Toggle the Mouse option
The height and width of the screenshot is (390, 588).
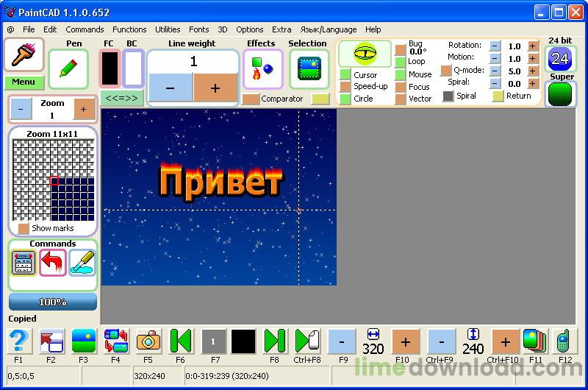point(401,74)
